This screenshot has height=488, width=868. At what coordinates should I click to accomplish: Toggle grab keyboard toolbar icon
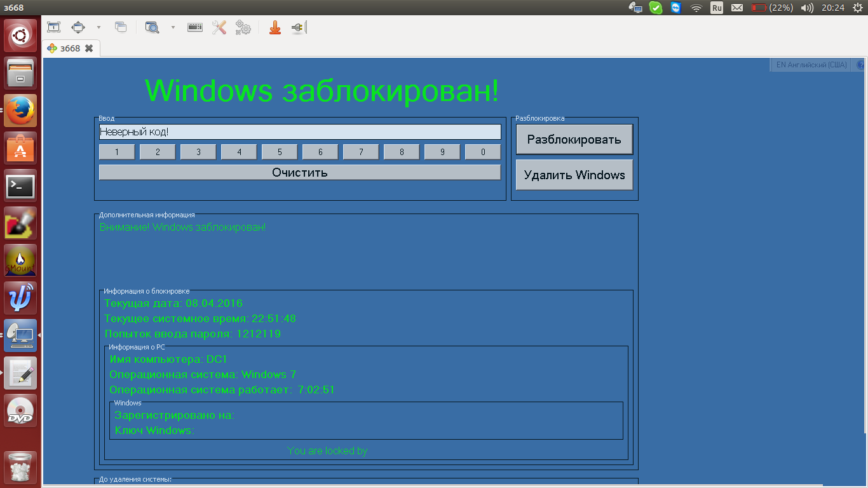tap(195, 27)
